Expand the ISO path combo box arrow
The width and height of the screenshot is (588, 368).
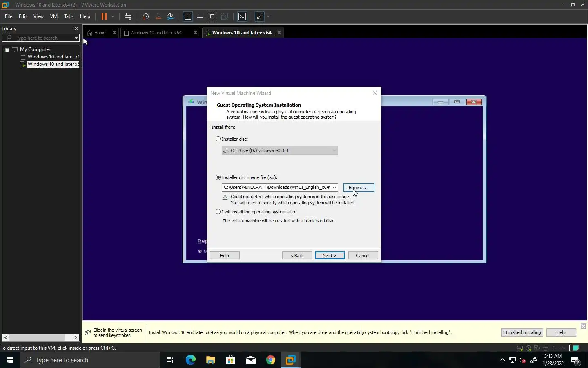coord(334,188)
